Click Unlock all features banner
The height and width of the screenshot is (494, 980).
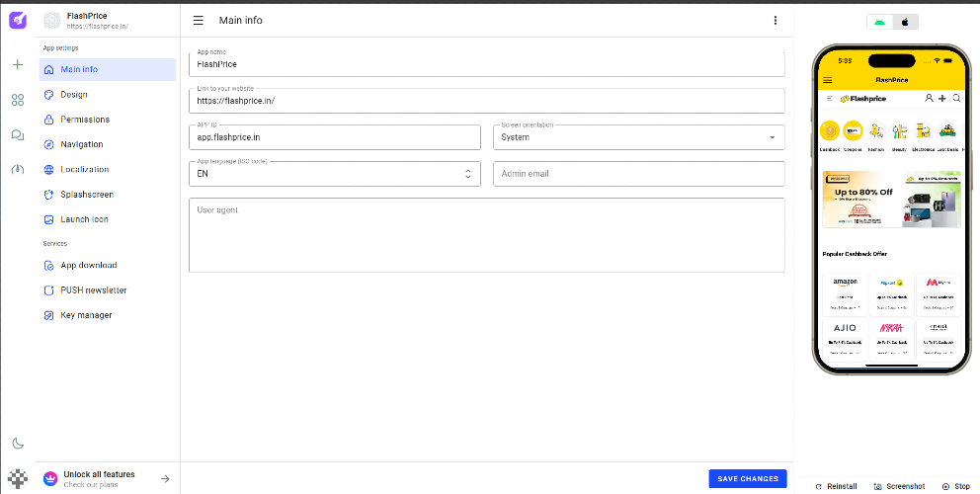click(x=108, y=479)
